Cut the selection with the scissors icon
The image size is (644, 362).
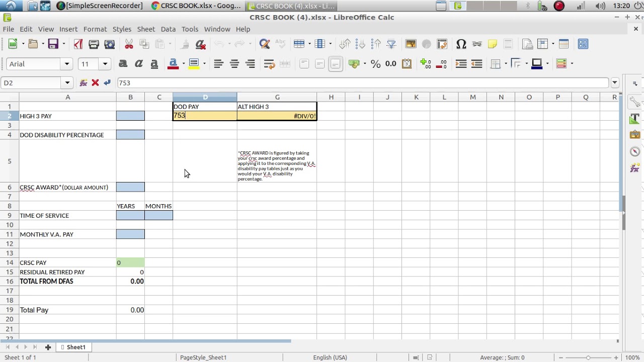pyautogui.click(x=129, y=44)
